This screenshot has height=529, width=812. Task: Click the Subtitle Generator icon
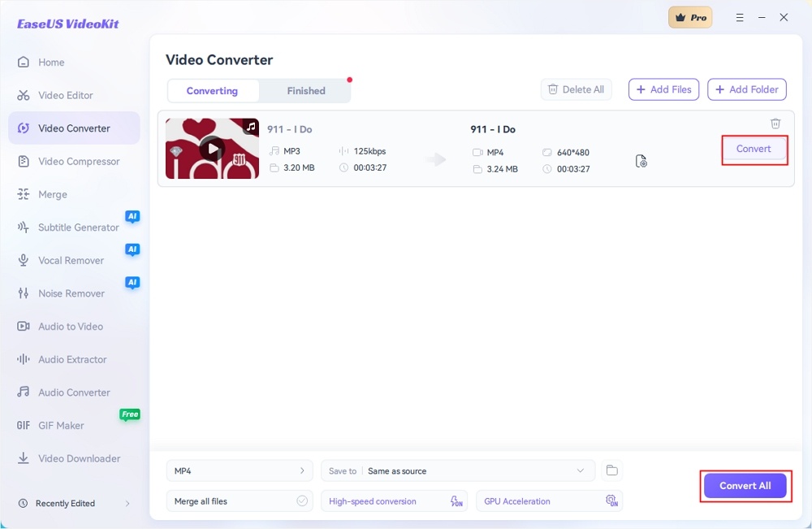click(24, 228)
